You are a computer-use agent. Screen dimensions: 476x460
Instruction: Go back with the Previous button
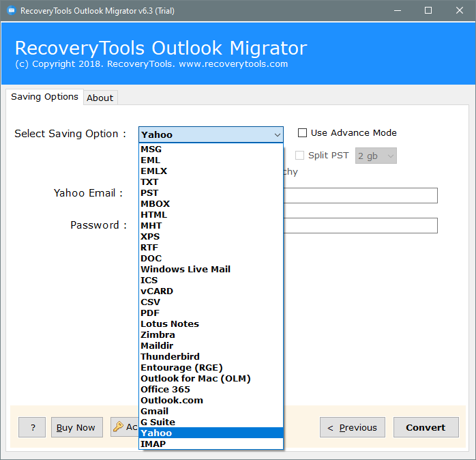tap(353, 427)
